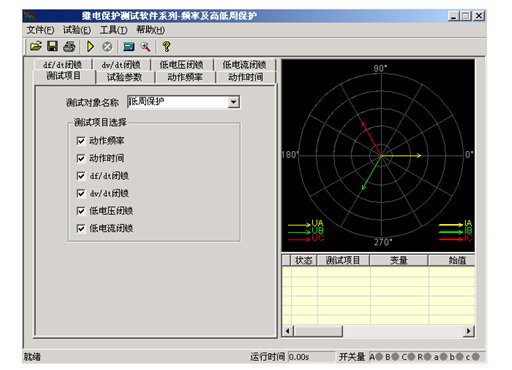The image size is (512, 370).
Task: Click the teal device panel icon
Action: pyautogui.click(x=129, y=47)
